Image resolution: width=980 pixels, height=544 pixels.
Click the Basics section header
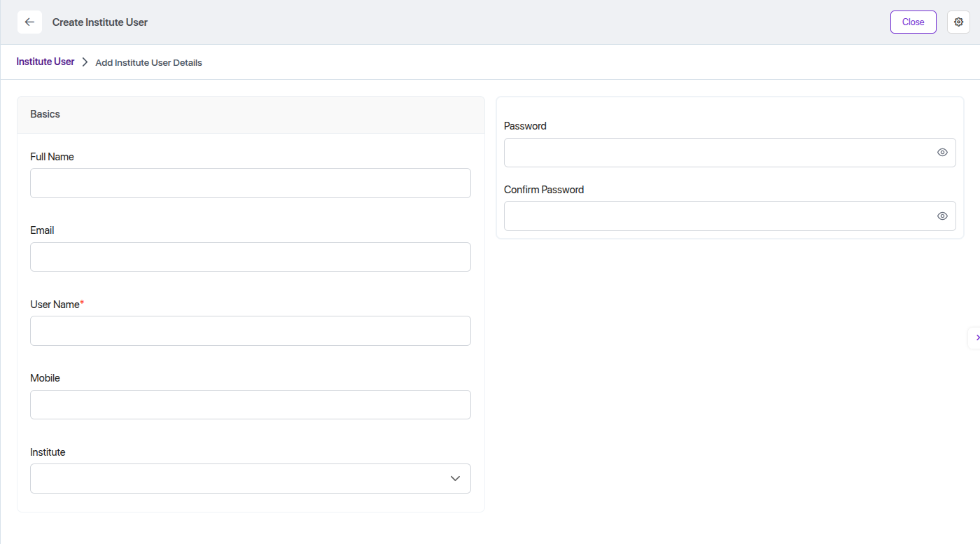pos(45,114)
